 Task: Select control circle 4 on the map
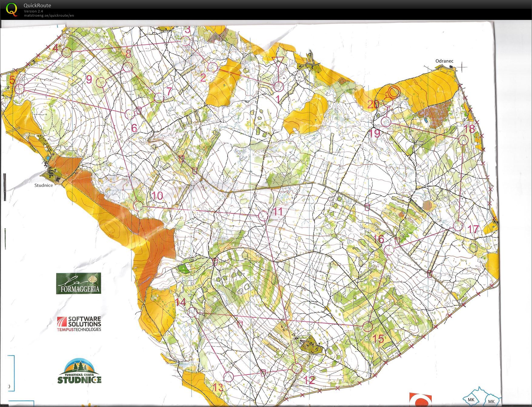pyautogui.click(x=67, y=52)
